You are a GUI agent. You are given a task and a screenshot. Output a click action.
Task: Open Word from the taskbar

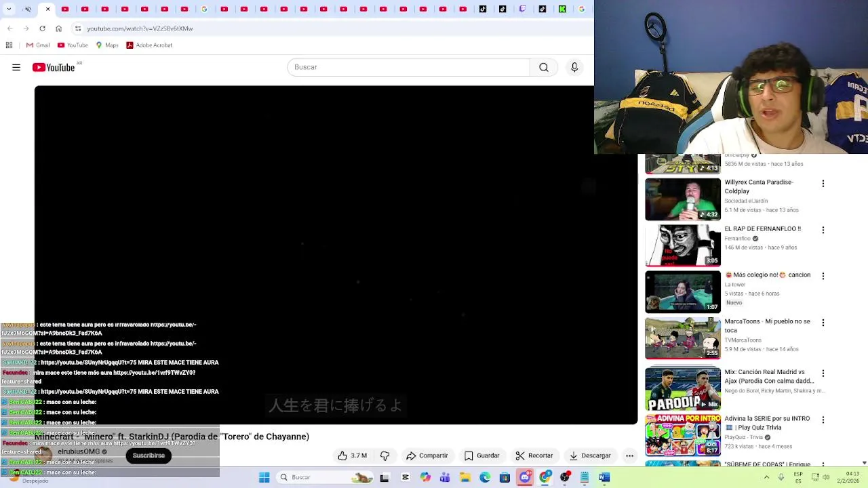[x=604, y=477]
